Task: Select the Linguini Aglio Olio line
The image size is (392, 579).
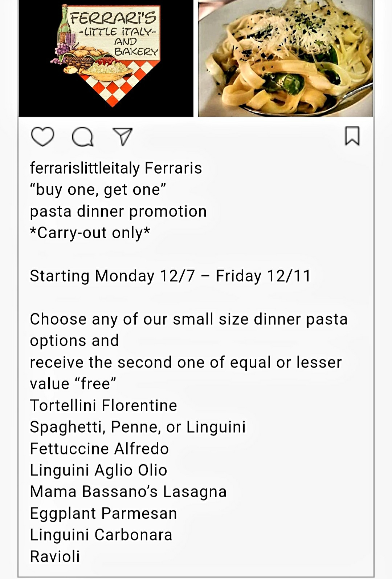Action: (99, 470)
